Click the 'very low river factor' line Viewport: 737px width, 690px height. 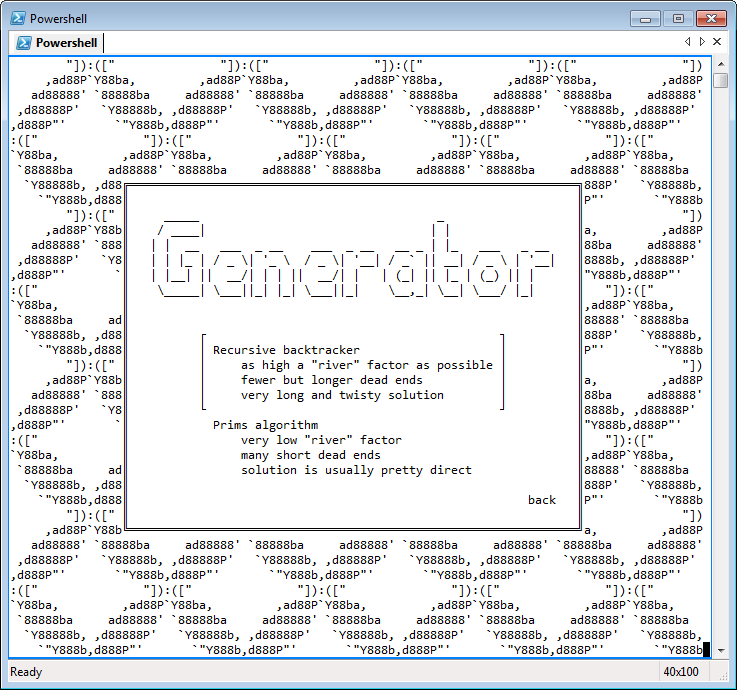(320, 440)
